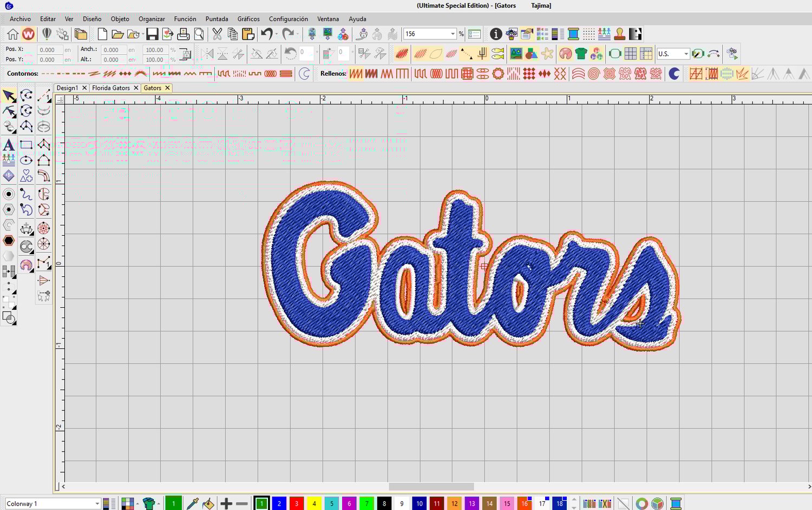Image resolution: width=812 pixels, height=510 pixels.
Task: Click the green T-shirt product icon
Action: coord(581,54)
